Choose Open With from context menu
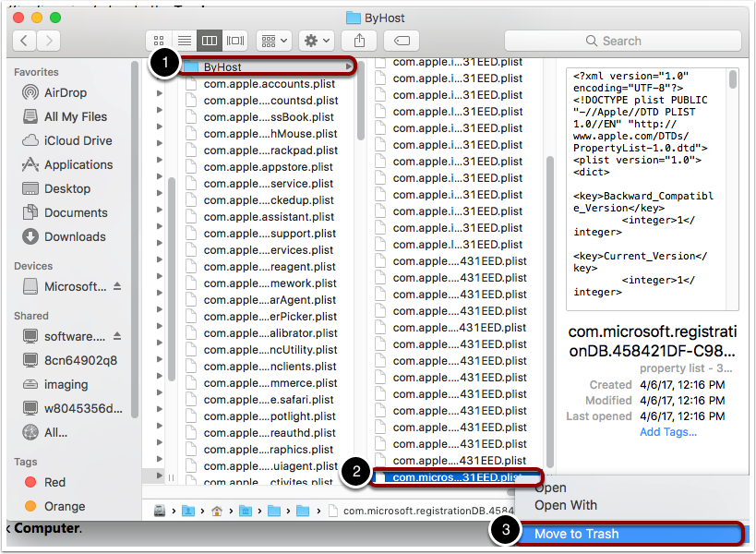Viewport: 756px width, 554px height. 566,505
